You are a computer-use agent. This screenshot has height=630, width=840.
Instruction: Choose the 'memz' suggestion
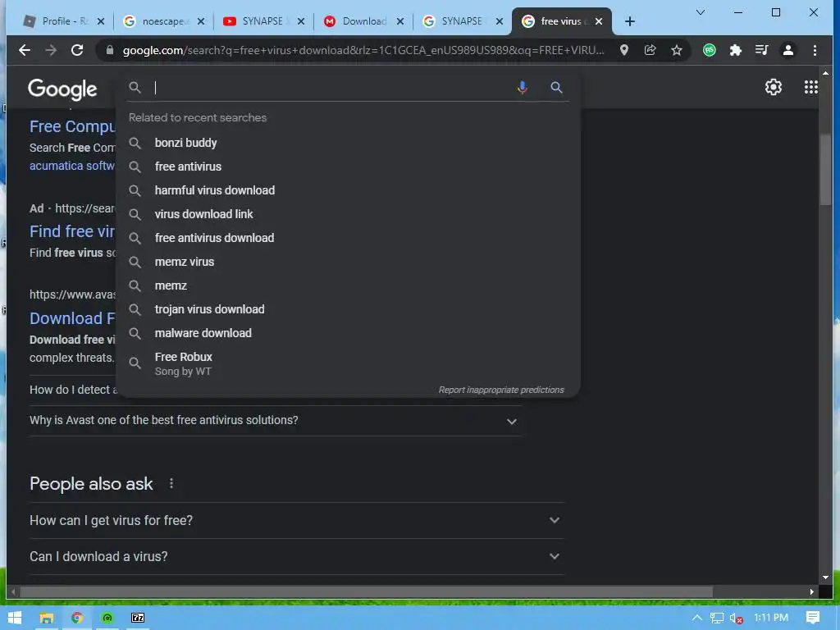pyautogui.click(x=348, y=285)
